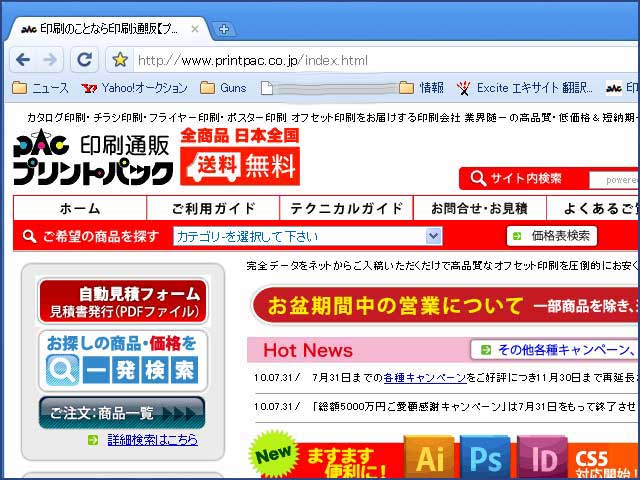This screenshot has height=480, width=640.
Task: Click the 自動見積フォーム red button
Action: point(122,301)
